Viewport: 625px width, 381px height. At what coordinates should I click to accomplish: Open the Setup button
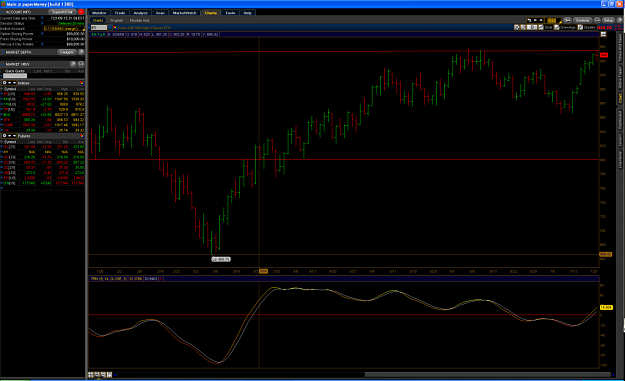(x=608, y=20)
